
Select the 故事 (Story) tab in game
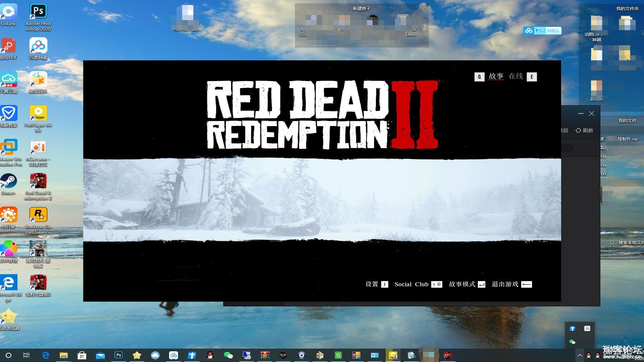[496, 76]
